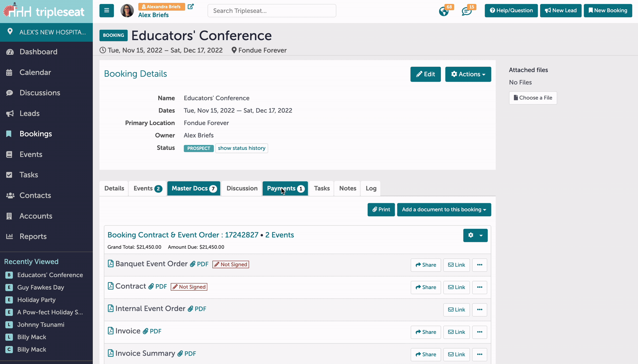Open recently viewed Johnny Tsunami lead

tap(41, 324)
